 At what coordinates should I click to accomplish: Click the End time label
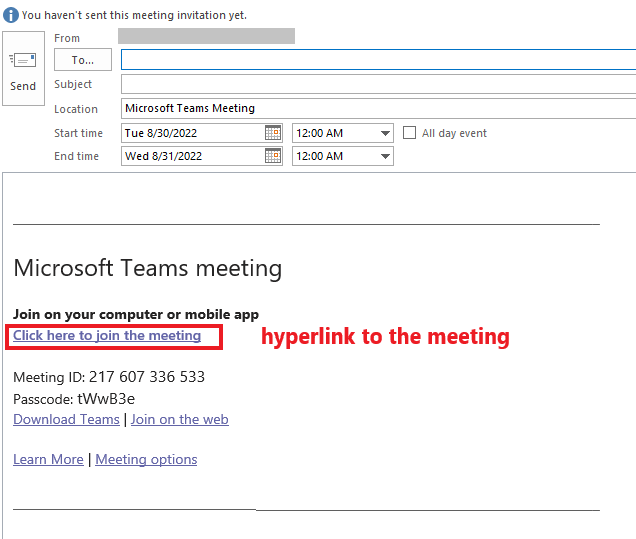[76, 156]
